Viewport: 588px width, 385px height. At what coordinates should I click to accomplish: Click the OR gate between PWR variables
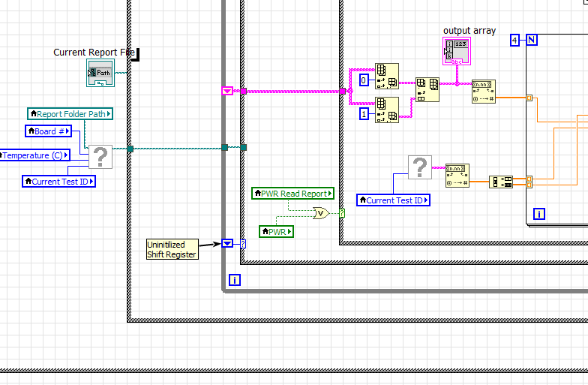click(321, 213)
